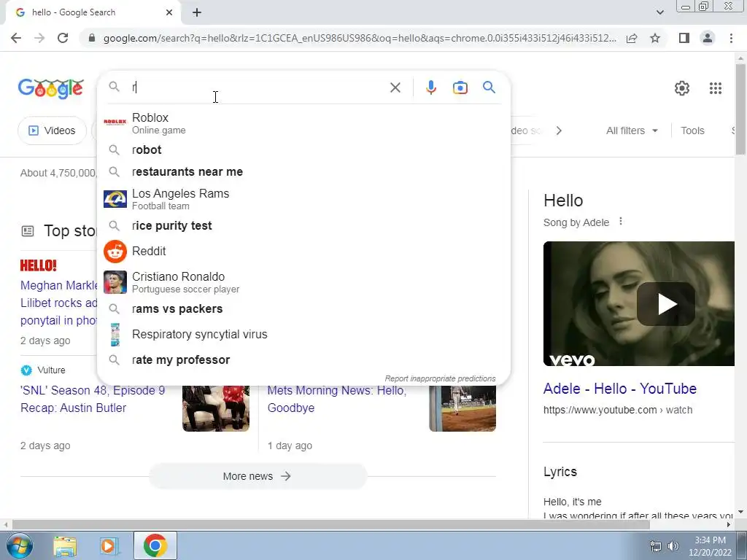Select the robot suggestion
The image size is (747, 560).
pyautogui.click(x=303, y=150)
